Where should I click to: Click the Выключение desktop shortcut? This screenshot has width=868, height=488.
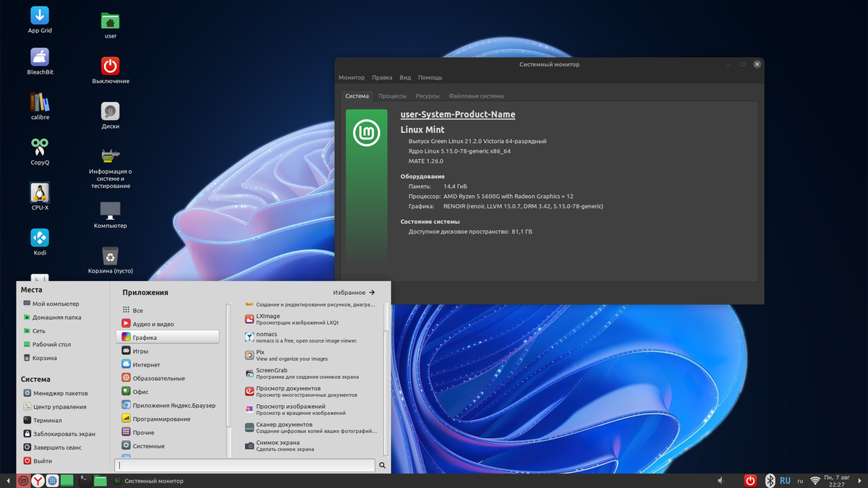point(111,70)
